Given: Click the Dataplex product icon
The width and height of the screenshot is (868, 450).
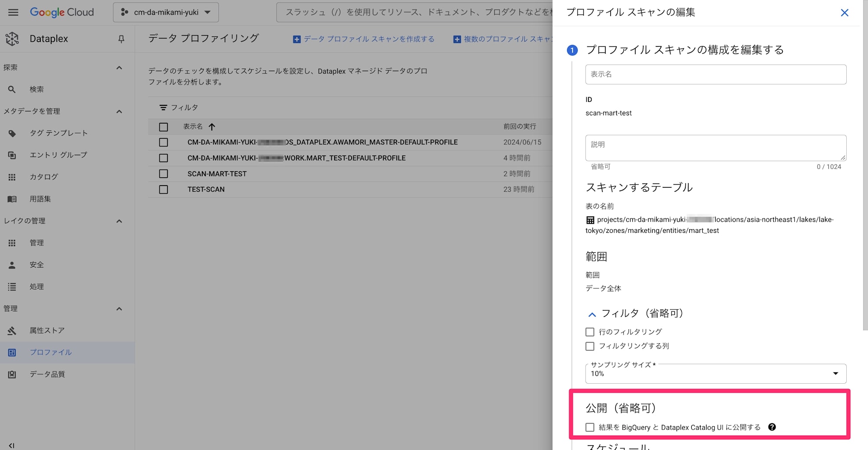Looking at the screenshot, I should click(x=12, y=39).
